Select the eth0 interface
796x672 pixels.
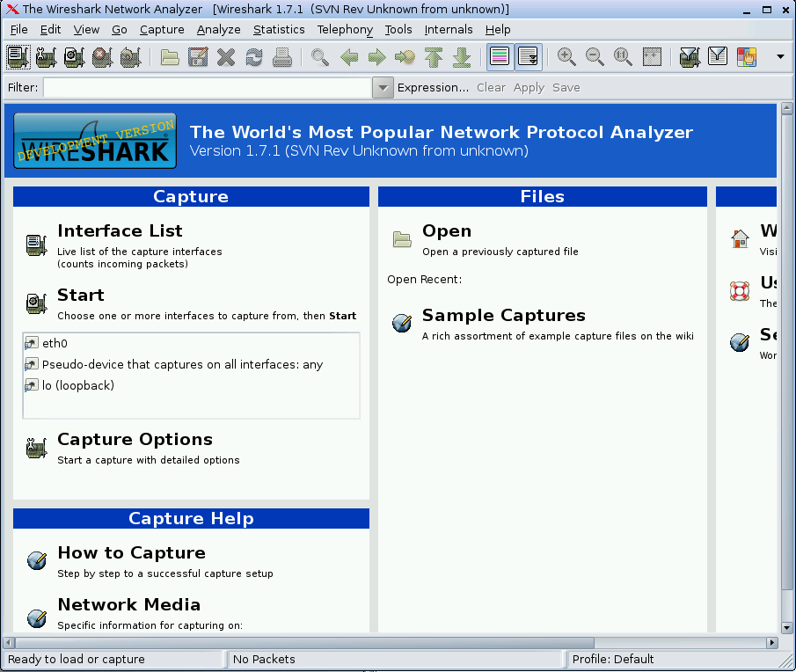[192, 344]
